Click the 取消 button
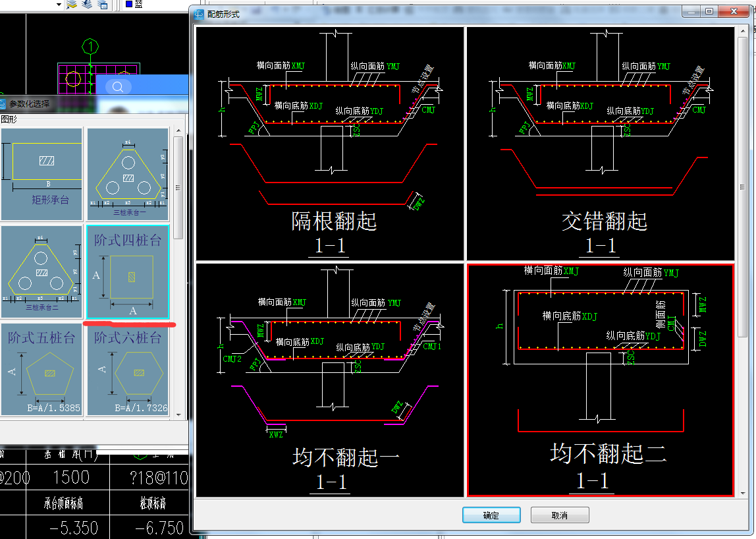Screen dimensions: 756x539 click(560, 515)
